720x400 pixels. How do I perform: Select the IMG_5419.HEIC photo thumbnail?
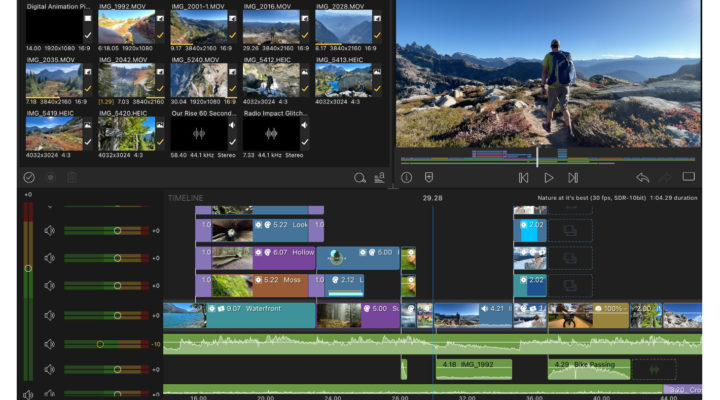tap(54, 134)
